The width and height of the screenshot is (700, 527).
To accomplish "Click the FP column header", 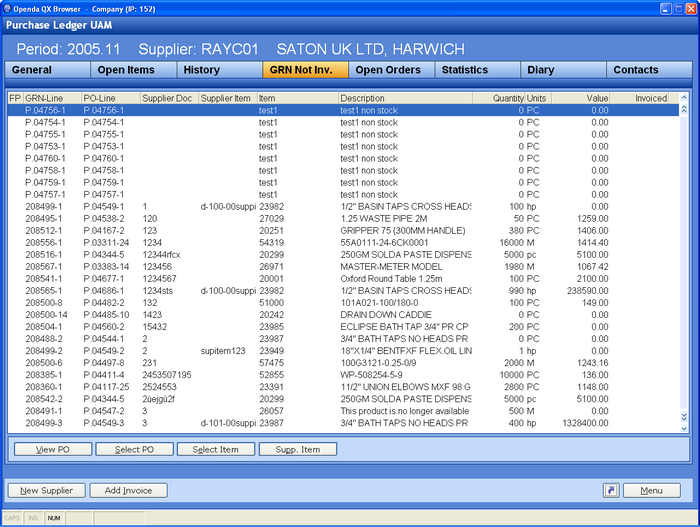I will 15,98.
